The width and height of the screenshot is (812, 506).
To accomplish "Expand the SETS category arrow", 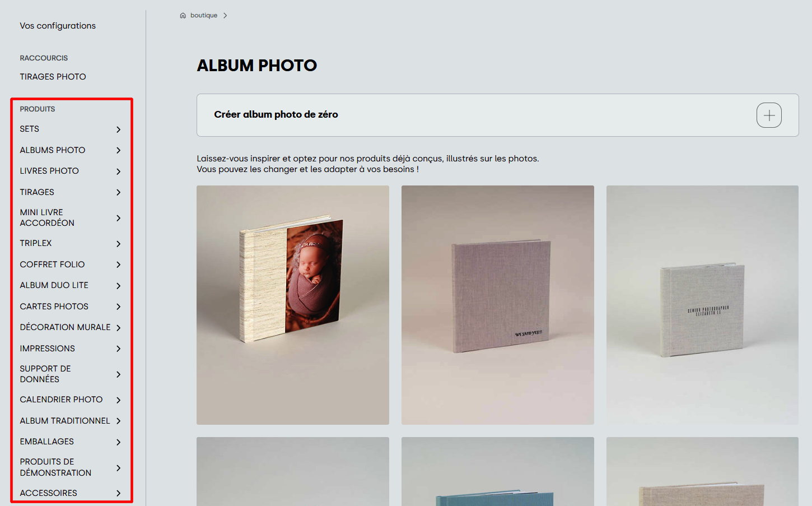I will point(118,129).
